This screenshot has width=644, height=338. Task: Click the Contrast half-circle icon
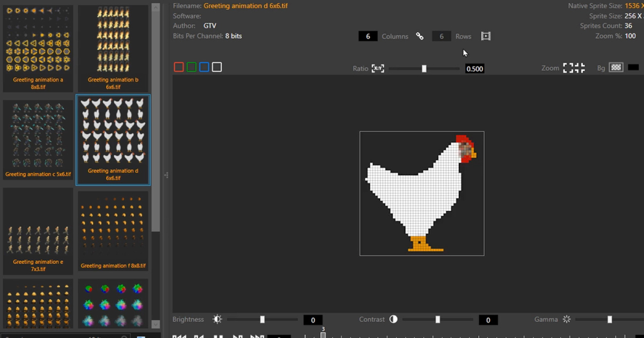[x=393, y=319]
